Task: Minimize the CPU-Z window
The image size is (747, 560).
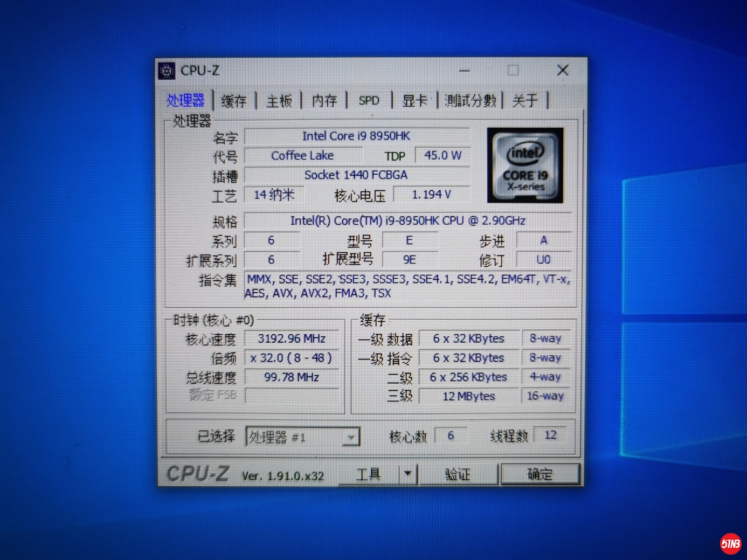Action: coord(465,71)
